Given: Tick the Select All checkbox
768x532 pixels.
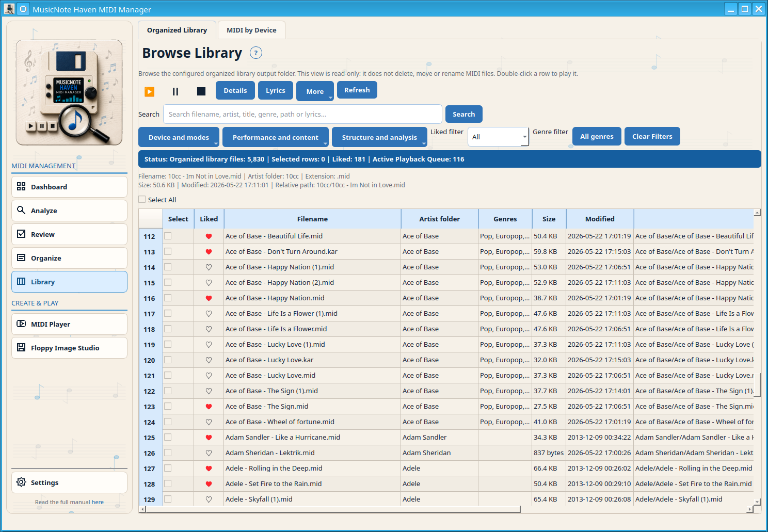Looking at the screenshot, I should tap(142, 199).
